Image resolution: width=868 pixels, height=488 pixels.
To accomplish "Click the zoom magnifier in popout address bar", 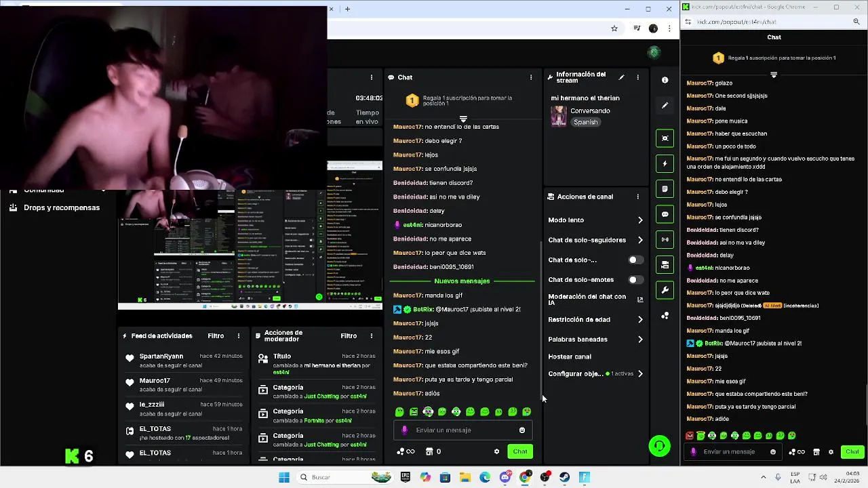I will coord(856,22).
